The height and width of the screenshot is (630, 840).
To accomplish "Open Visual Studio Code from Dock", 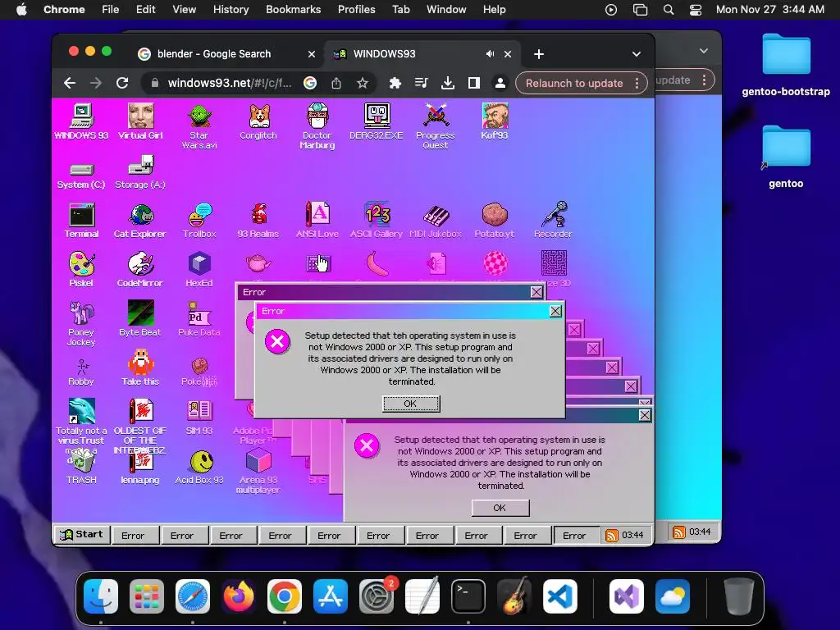I will click(x=560, y=596).
